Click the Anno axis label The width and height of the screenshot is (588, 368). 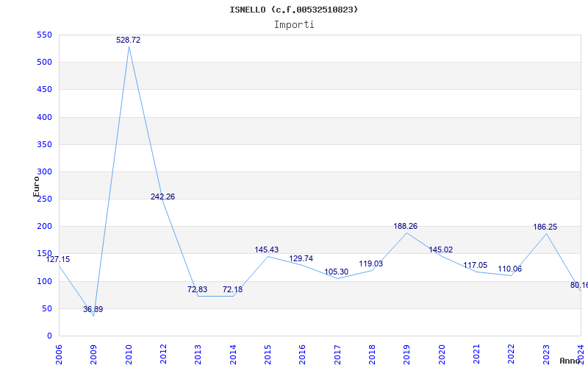(x=570, y=361)
